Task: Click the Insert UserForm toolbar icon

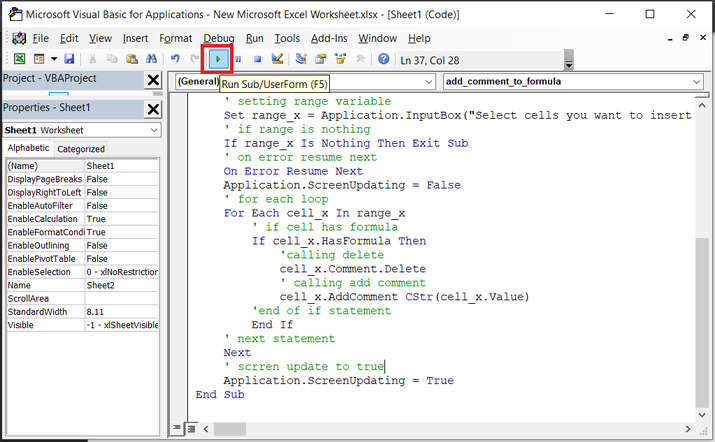Action: 39,59
